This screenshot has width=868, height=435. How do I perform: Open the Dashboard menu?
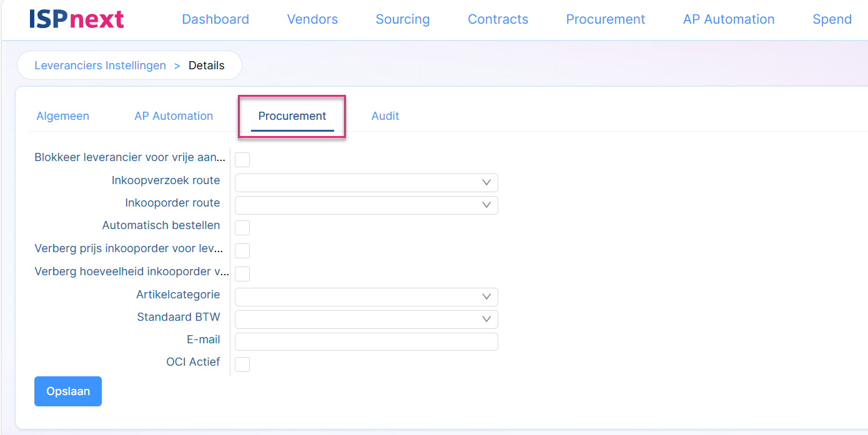[x=215, y=19]
